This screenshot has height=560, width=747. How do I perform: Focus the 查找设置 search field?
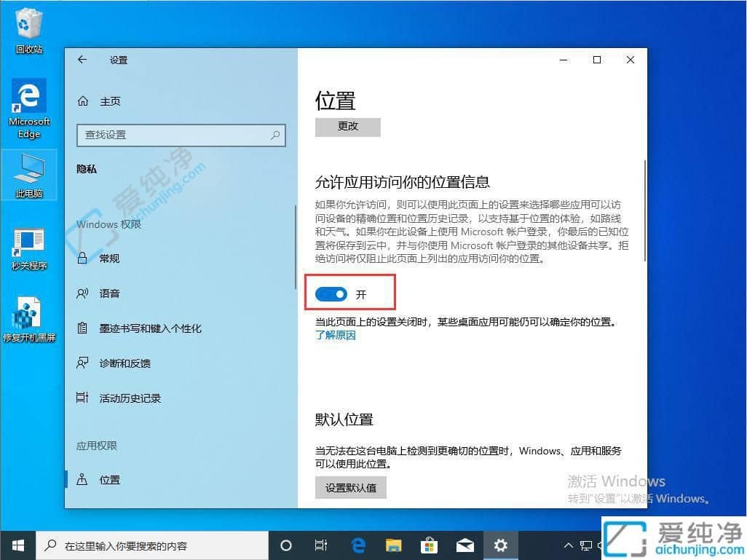(181, 135)
